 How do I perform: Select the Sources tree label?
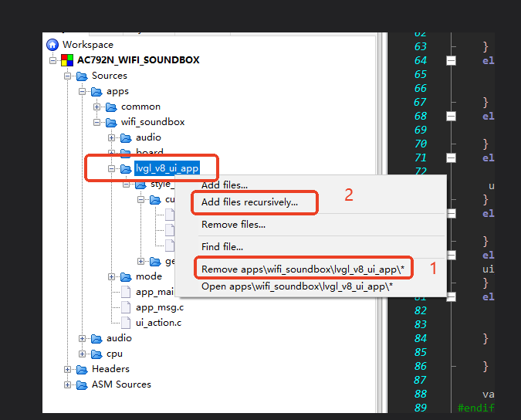(110, 76)
